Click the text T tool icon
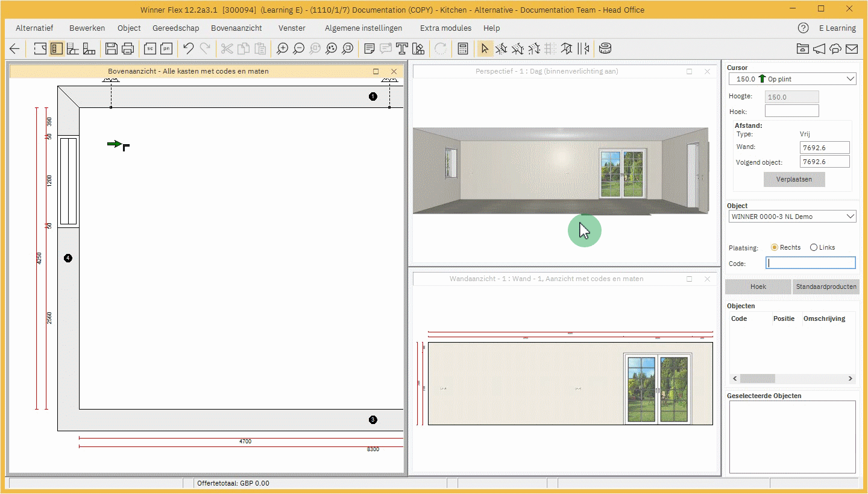The image size is (868, 494). pyautogui.click(x=402, y=49)
